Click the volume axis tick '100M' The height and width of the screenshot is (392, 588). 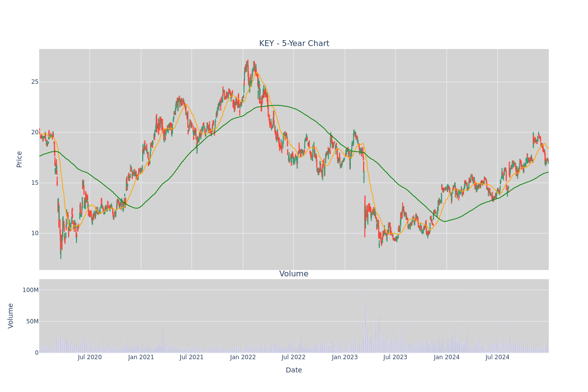point(30,290)
